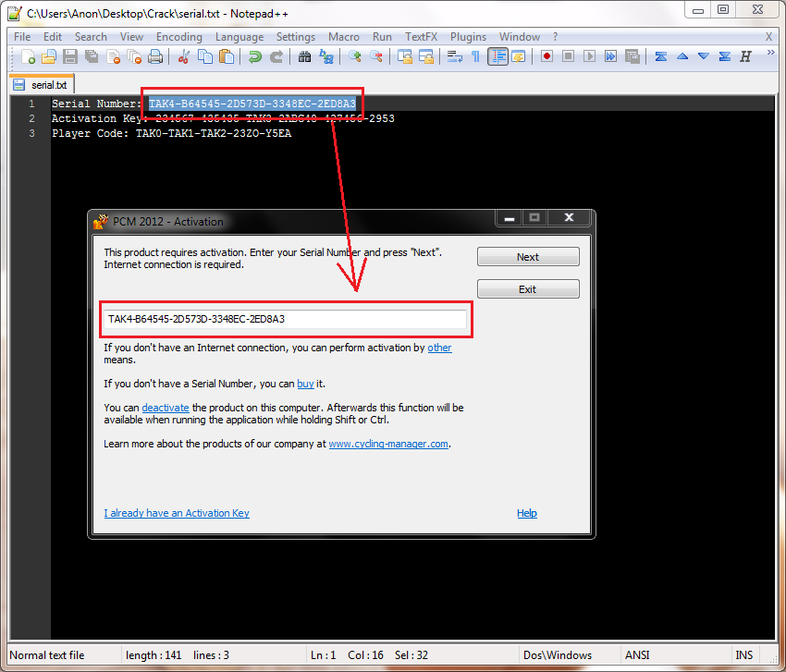Click the Playback macro icon

pos(590,56)
